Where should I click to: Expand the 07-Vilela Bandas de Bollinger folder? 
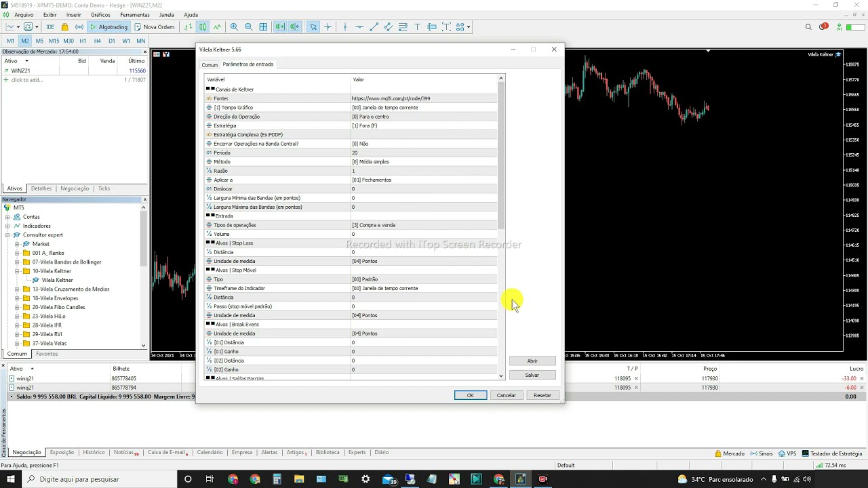[x=17, y=262]
